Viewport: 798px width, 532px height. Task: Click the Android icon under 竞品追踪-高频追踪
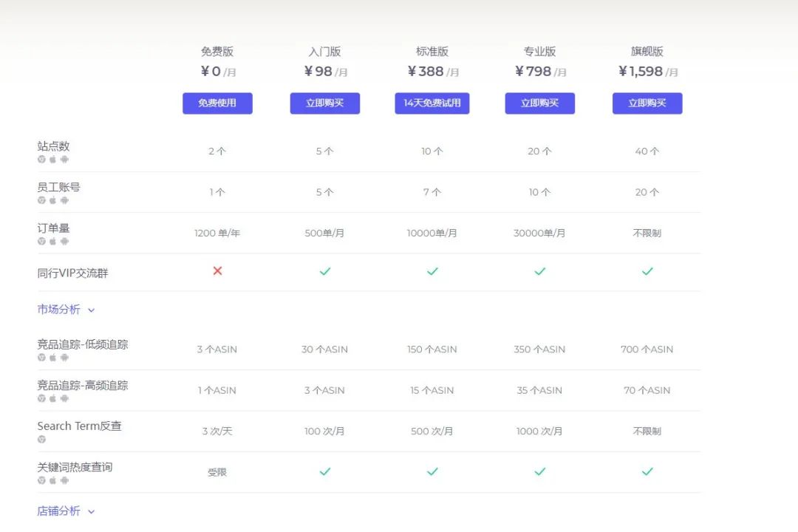pos(64,398)
